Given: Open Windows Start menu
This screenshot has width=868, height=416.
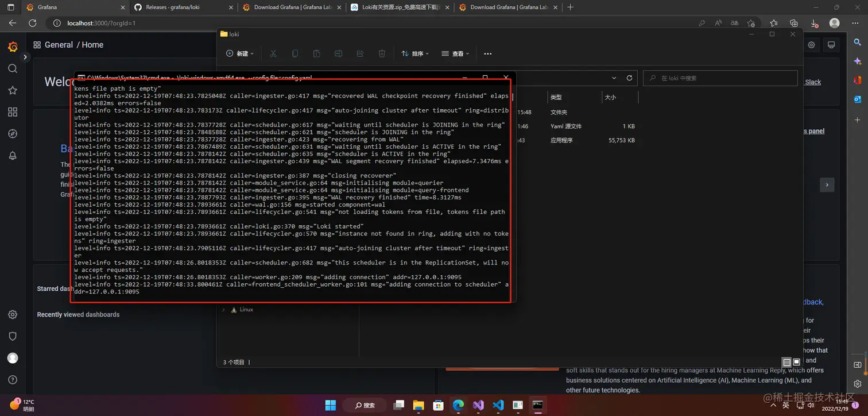Looking at the screenshot, I should click(331, 405).
